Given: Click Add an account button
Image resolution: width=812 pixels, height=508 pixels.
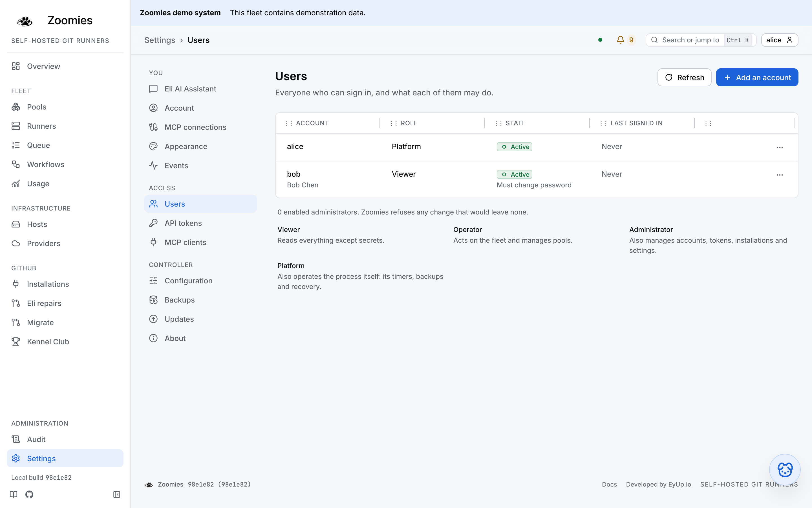Looking at the screenshot, I should (x=757, y=77).
